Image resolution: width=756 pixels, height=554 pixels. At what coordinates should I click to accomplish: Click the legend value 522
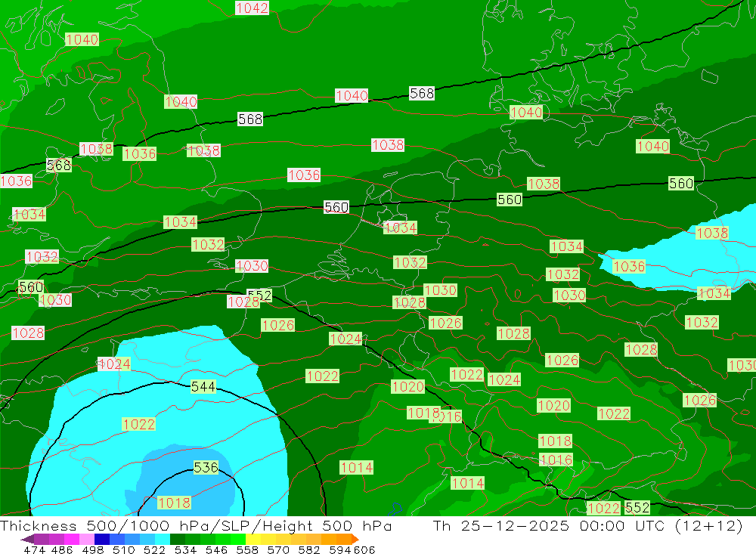[x=154, y=549]
